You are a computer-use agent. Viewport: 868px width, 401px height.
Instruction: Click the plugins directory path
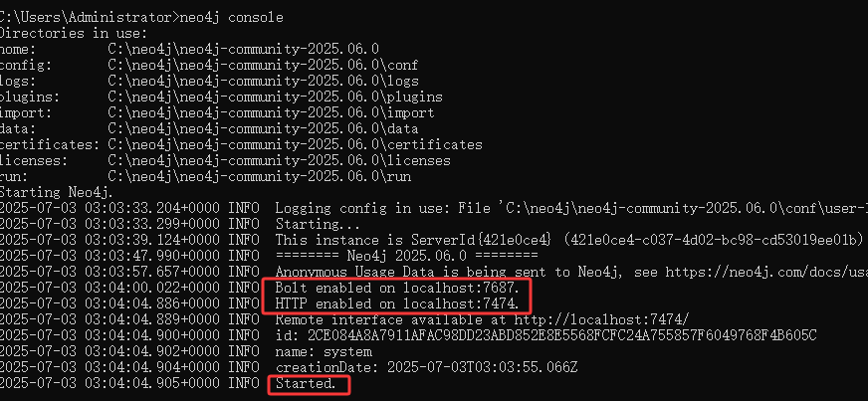(x=275, y=98)
